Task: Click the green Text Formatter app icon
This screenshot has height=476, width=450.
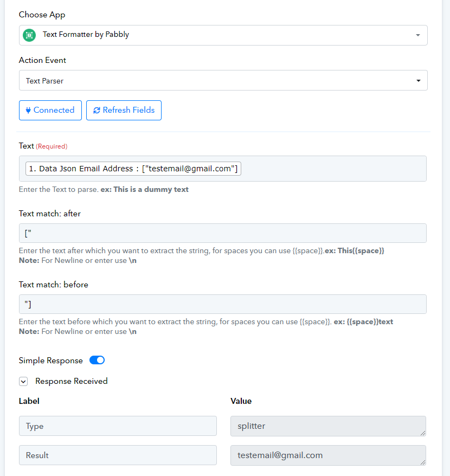Action: (x=29, y=35)
